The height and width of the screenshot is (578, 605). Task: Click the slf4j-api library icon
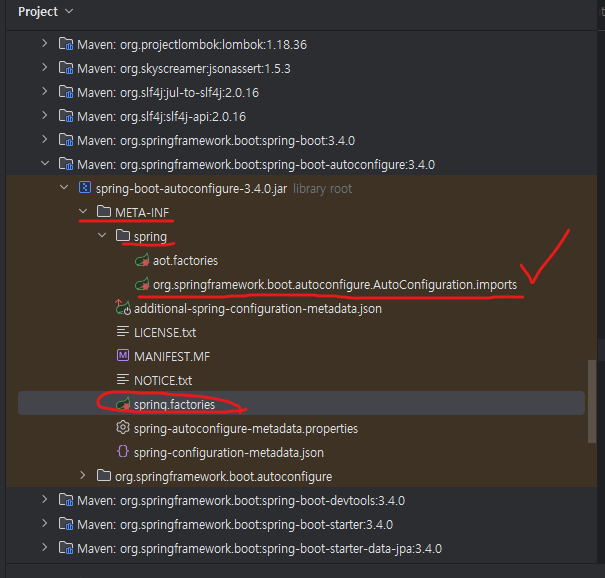[x=66, y=116]
